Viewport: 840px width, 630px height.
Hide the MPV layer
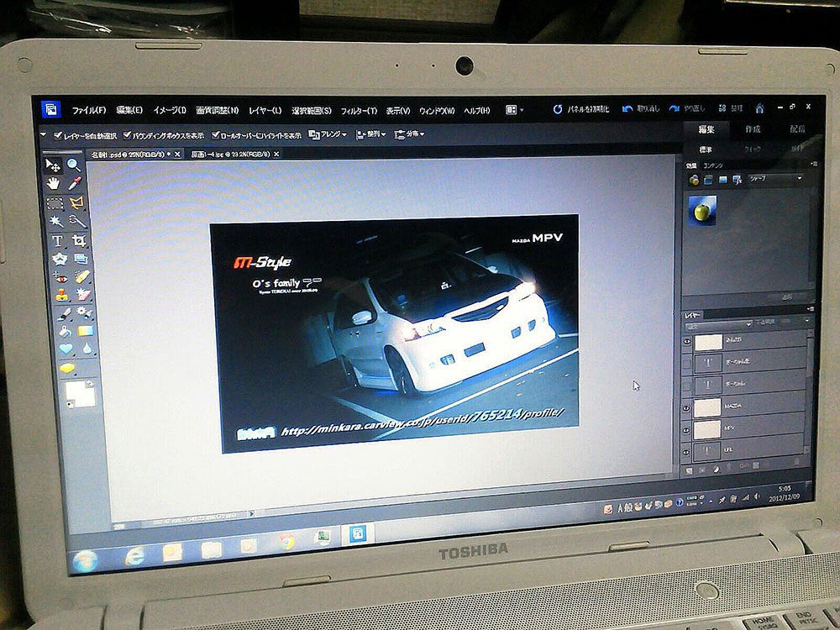pos(686,430)
